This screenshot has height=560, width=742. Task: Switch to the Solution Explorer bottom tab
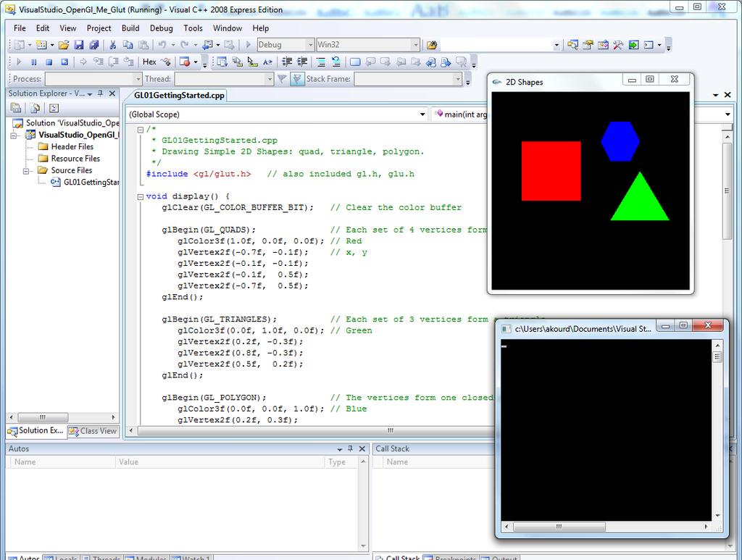click(x=36, y=431)
